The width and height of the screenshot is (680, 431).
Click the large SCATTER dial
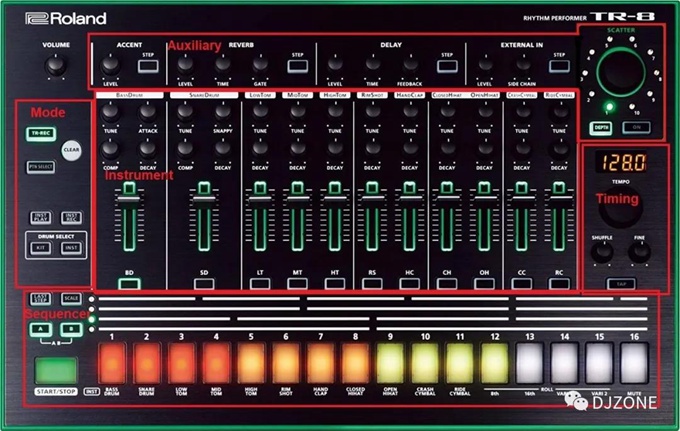pos(621,71)
